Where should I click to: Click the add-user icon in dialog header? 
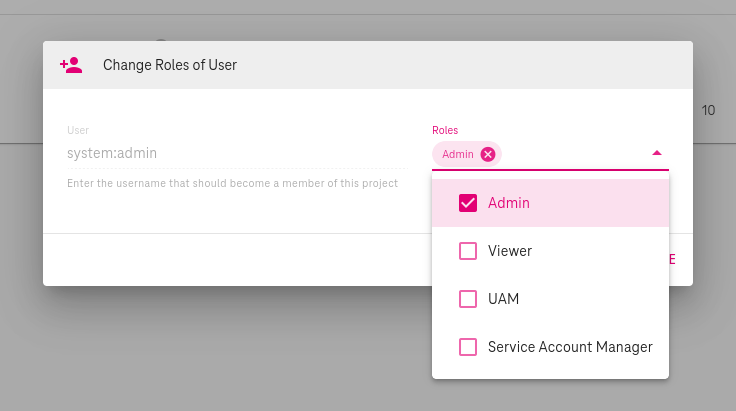(x=70, y=65)
